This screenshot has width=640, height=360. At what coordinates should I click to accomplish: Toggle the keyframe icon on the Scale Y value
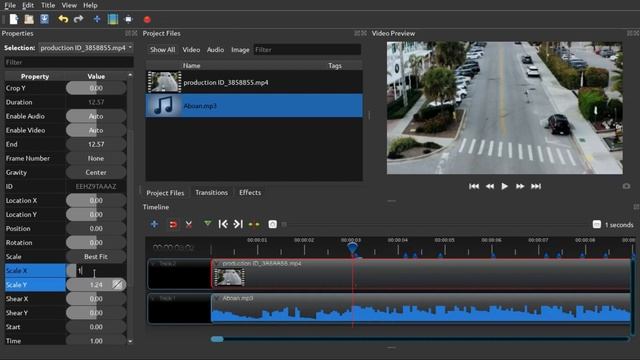click(x=118, y=284)
